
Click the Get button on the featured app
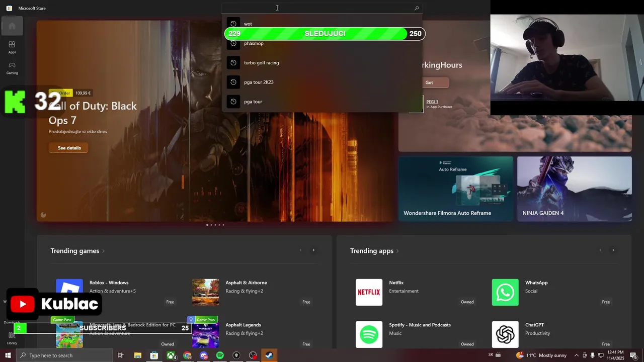429,82
